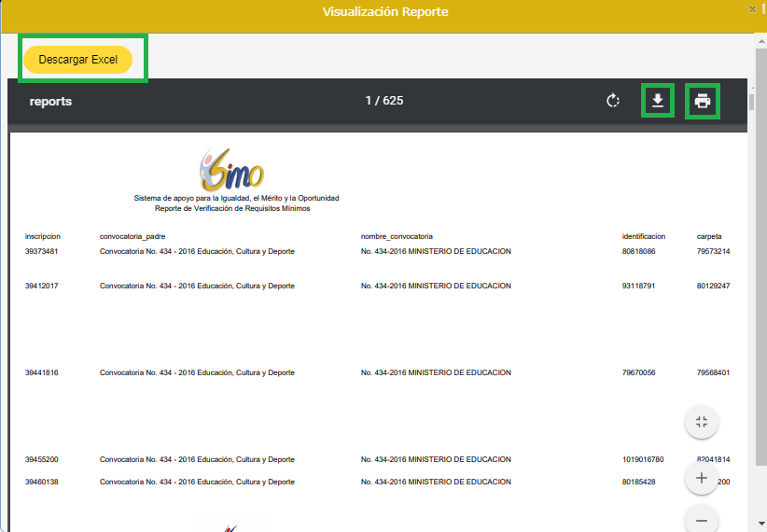This screenshot has width=767, height=532.
Task: Print the report with printer icon
Action: click(703, 101)
